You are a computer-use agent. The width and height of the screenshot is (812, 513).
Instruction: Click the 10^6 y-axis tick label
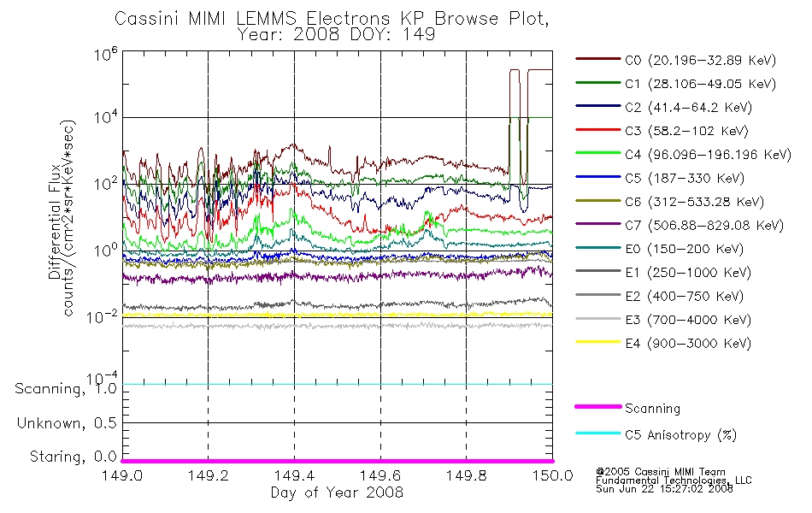pyautogui.click(x=106, y=54)
